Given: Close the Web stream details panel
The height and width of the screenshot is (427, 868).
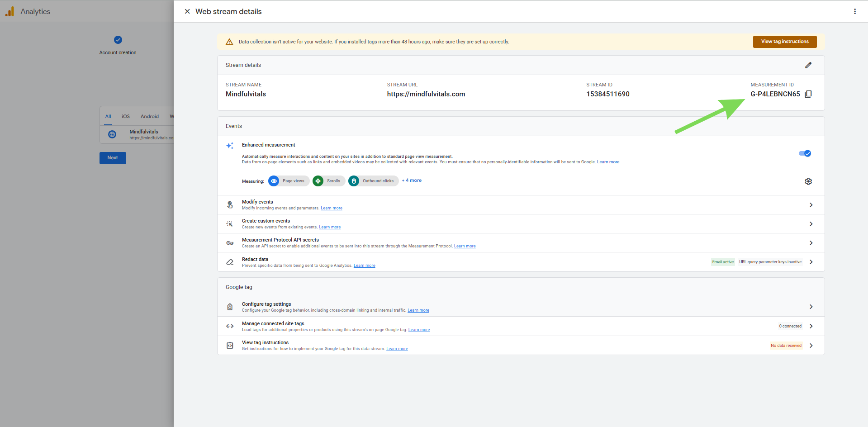Looking at the screenshot, I should click(187, 11).
